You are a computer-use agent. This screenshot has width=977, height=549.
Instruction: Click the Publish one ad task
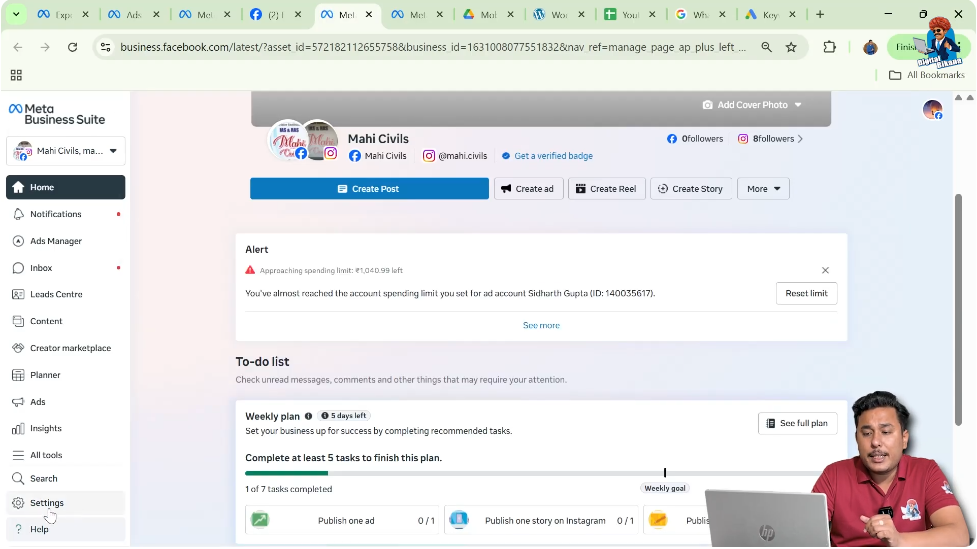point(342,520)
